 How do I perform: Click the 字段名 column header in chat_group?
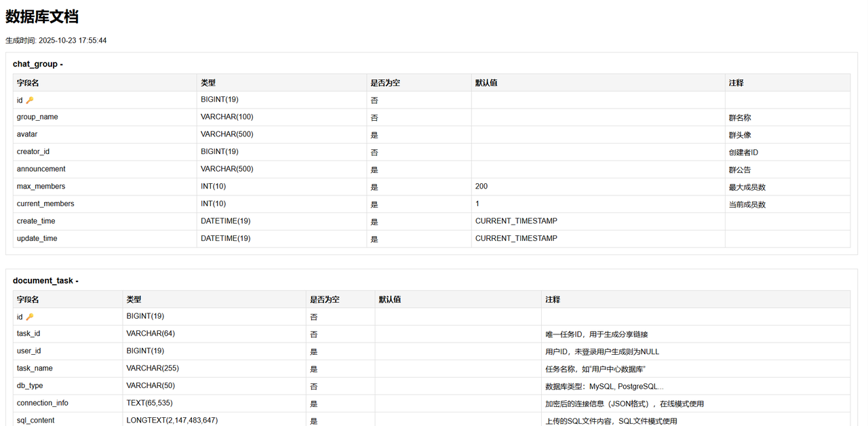[x=28, y=82]
